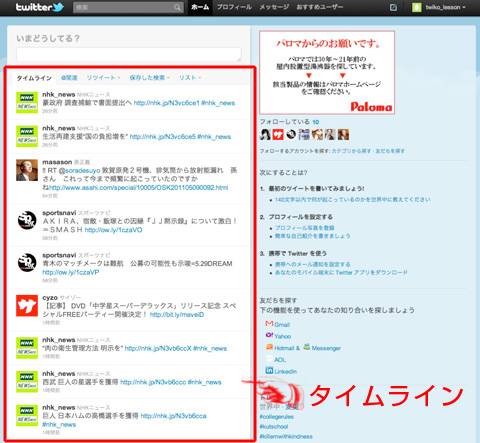The image size is (480, 443).
Task: Click following count 10 link
Action: coord(316,122)
